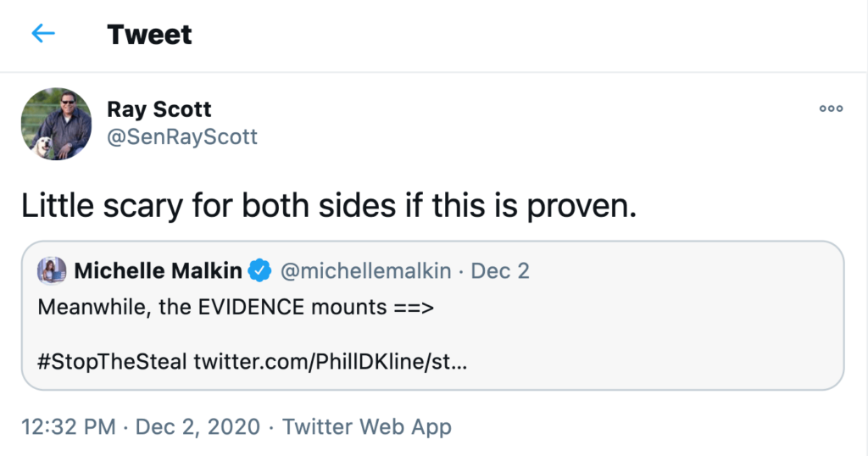Click Ray Scott's profile photo
The width and height of the screenshot is (868, 456).
[x=56, y=124]
